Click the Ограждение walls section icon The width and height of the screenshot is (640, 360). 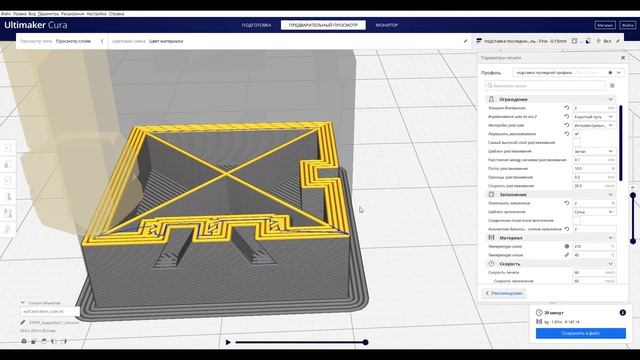point(491,99)
